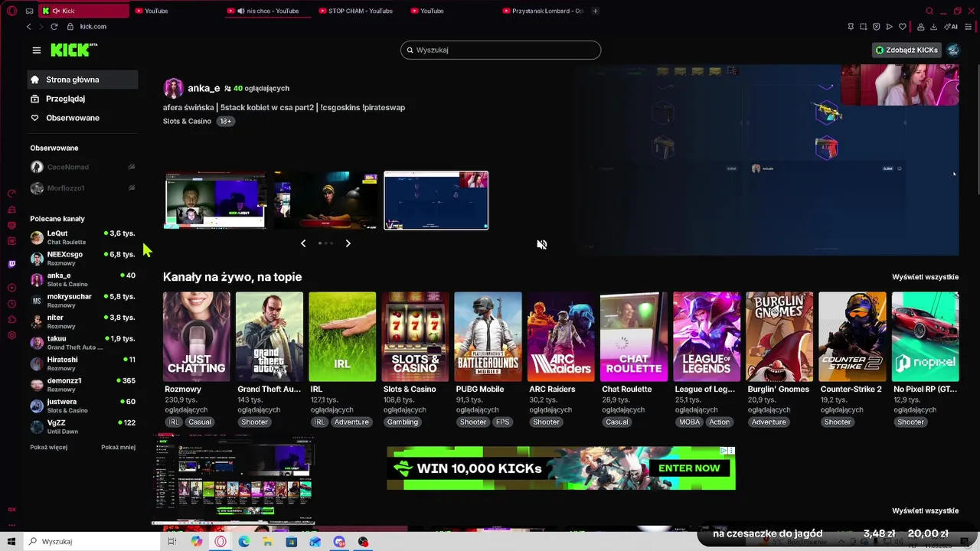This screenshot has width=980, height=551.
Task: Select the third featured stream thumbnail
Action: pos(436,201)
